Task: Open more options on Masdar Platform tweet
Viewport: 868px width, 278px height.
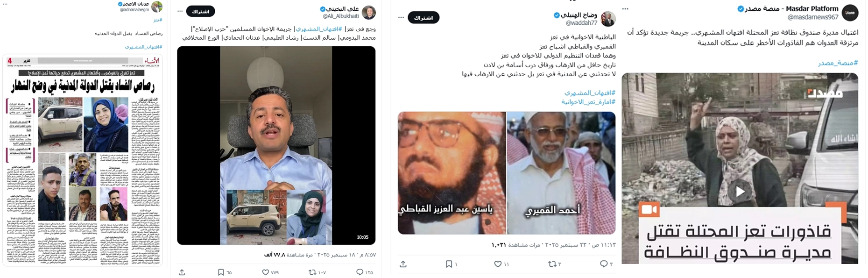Action: click(626, 9)
